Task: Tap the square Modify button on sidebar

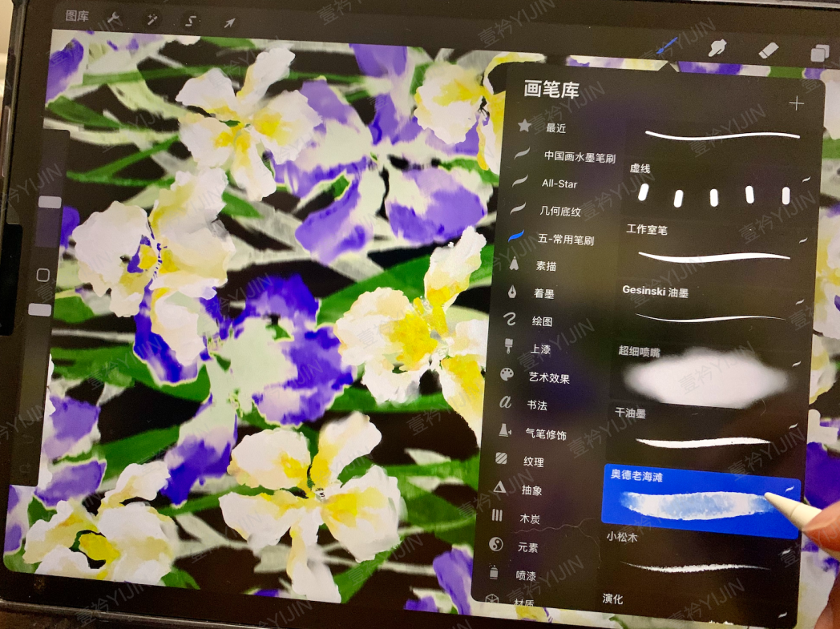Action: (x=43, y=275)
